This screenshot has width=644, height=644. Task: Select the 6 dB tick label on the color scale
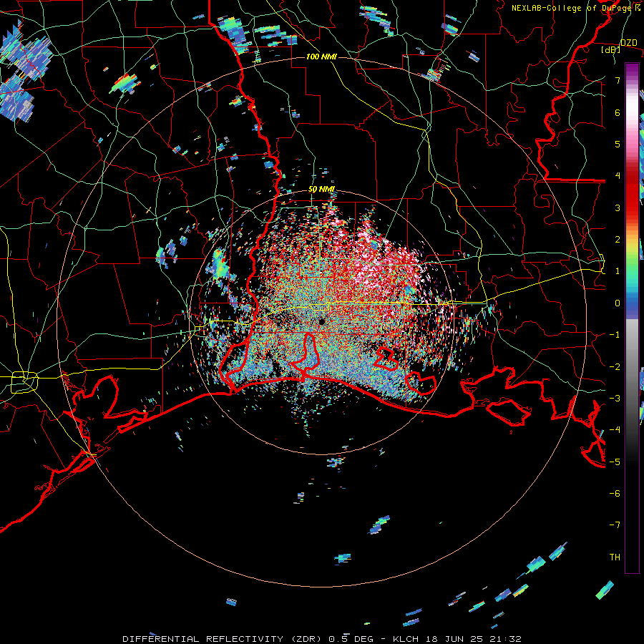pyautogui.click(x=618, y=112)
